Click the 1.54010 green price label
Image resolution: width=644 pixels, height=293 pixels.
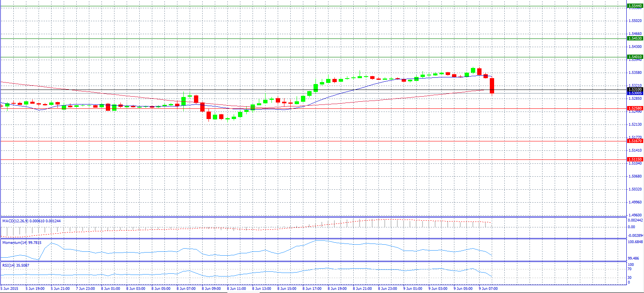pos(635,57)
